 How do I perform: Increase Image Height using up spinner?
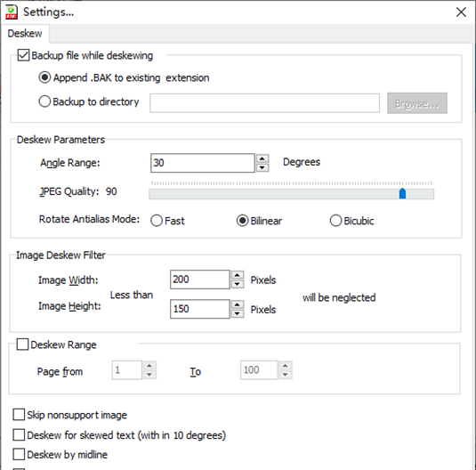238,304
